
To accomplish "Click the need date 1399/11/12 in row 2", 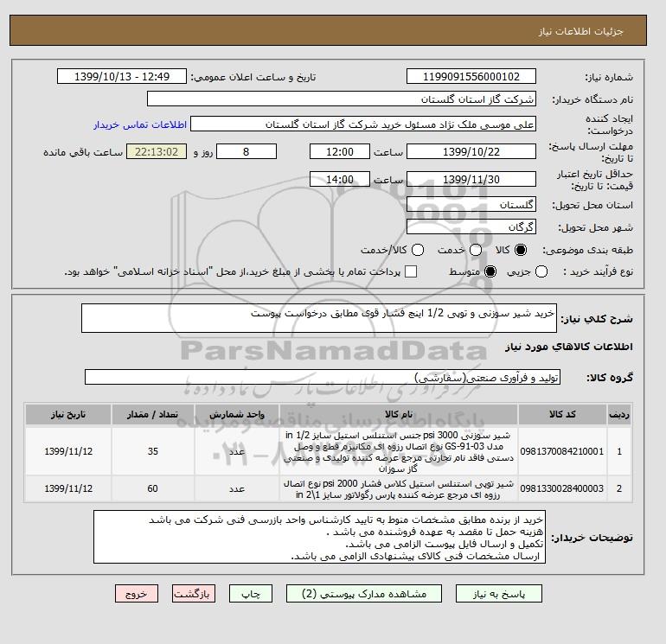I will pyautogui.click(x=68, y=488).
